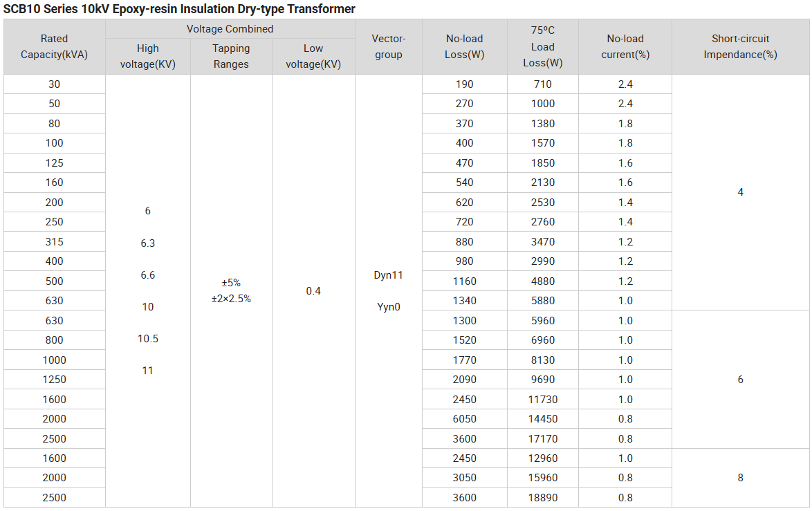Select the No-load current(%) column header
The image size is (812, 511).
pyautogui.click(x=625, y=47)
